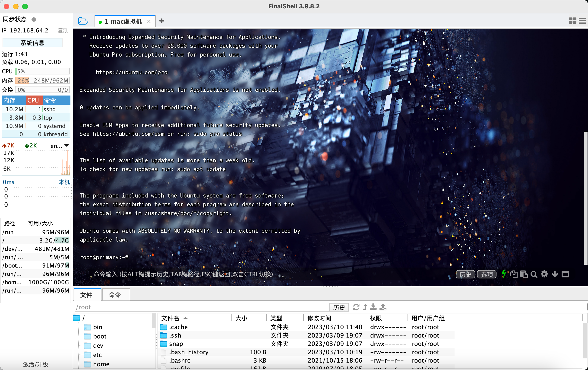
Task: Click the terminal vertical scrollbar
Action: 585,198
